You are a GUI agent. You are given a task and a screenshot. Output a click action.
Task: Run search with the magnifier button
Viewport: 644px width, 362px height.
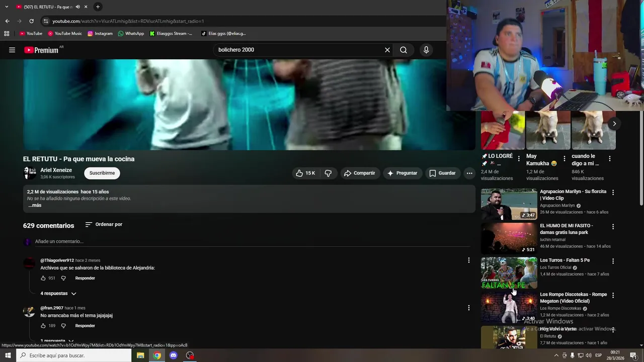point(404,50)
